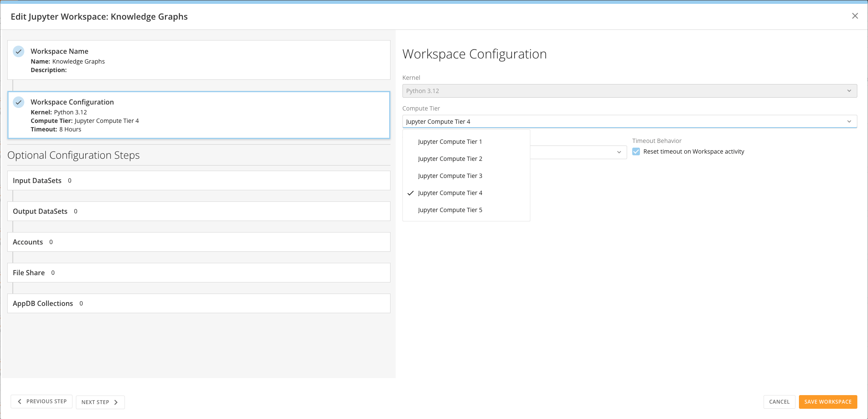Viewport: 868px width, 419px height.
Task: Click the checkmark beside Jupyter Compute Tier 4
Action: pos(411,193)
